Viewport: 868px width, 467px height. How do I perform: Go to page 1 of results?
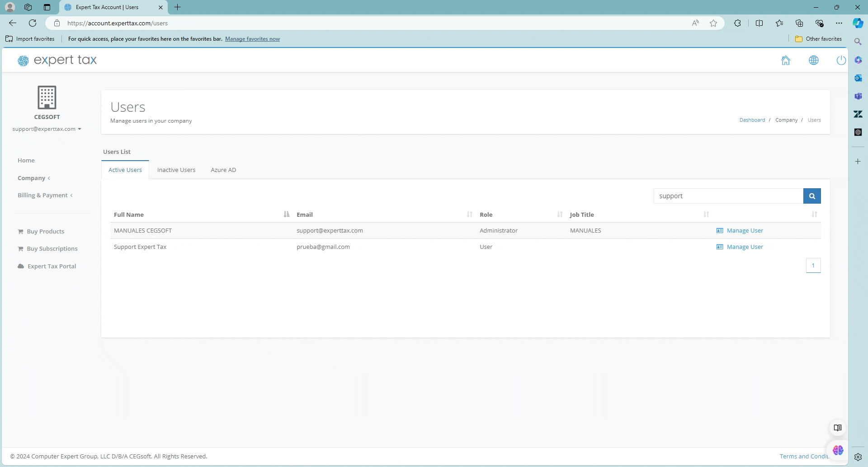tap(813, 266)
